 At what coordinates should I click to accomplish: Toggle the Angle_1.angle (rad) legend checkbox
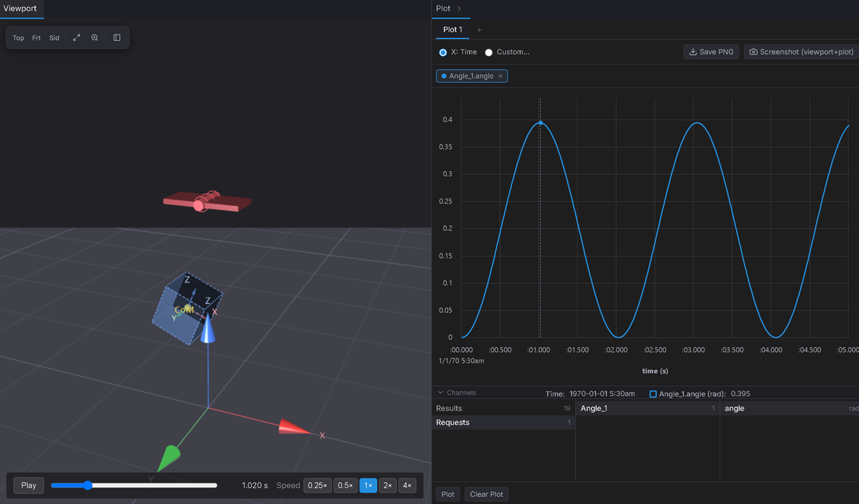coord(653,394)
